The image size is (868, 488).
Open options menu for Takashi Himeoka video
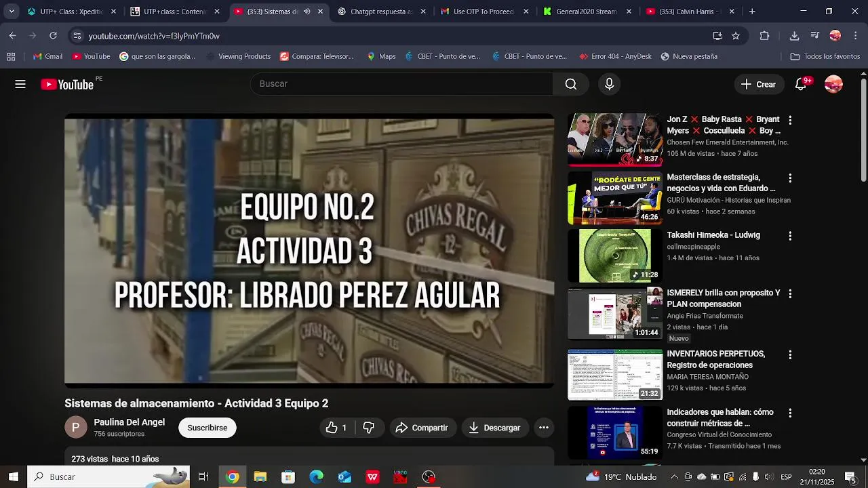tap(789, 236)
